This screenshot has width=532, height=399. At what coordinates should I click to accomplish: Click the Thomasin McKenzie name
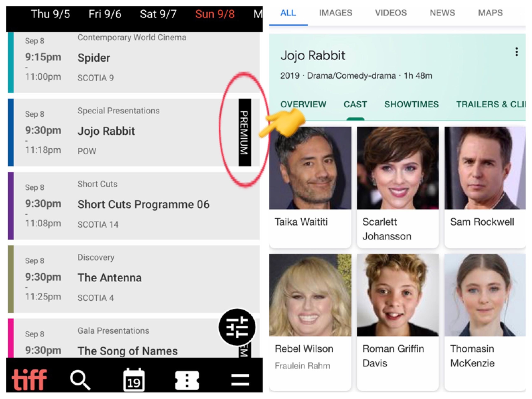pos(472,356)
